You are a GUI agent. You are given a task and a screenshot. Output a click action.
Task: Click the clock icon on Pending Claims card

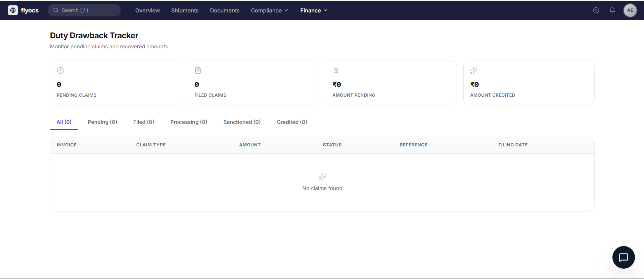point(60,71)
